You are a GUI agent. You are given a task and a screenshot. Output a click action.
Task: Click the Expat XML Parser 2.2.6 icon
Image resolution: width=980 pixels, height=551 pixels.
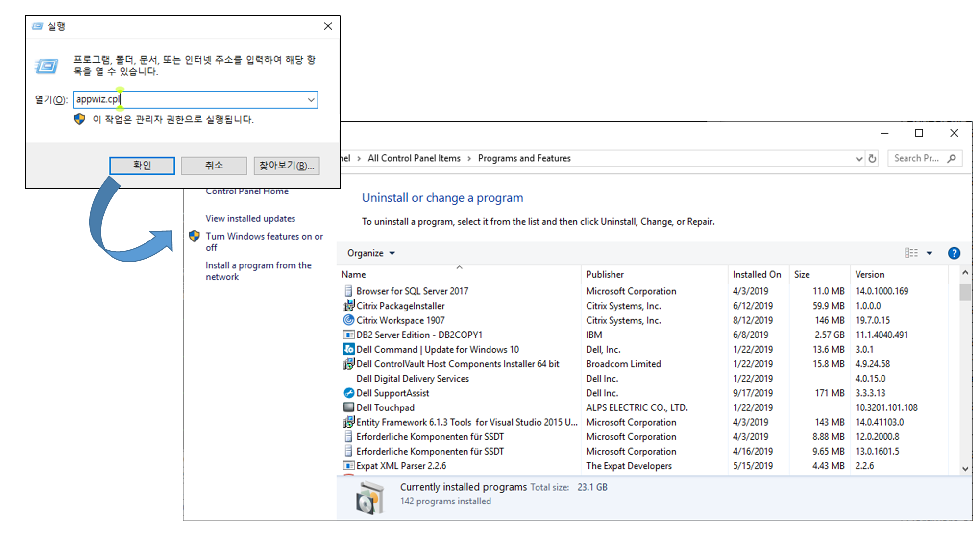click(348, 466)
